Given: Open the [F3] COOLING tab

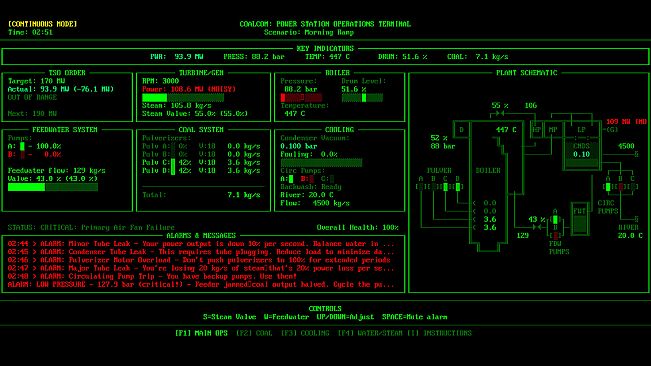Looking at the screenshot, I should [x=305, y=333].
